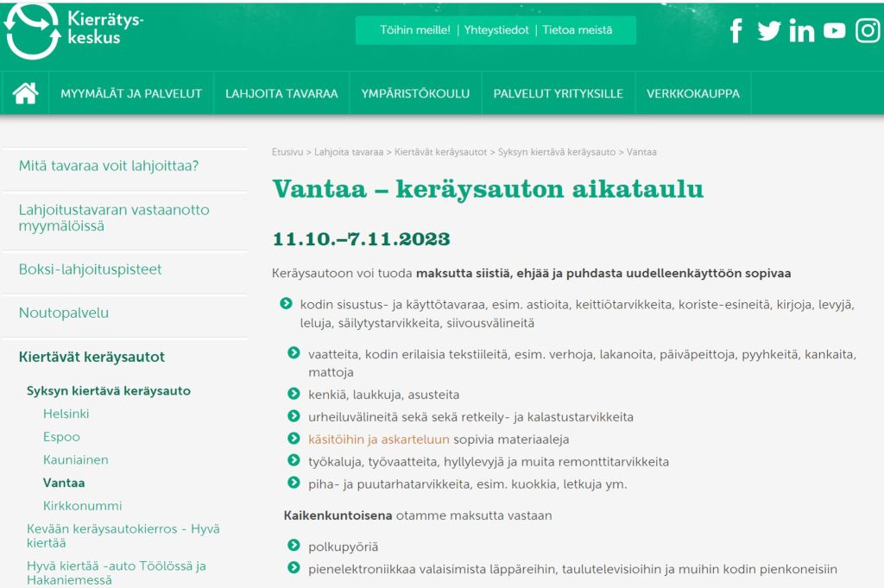Image resolution: width=884 pixels, height=588 pixels.
Task: Click breadcrumb Syksyn kiertävä keräysauto
Action: (557, 152)
